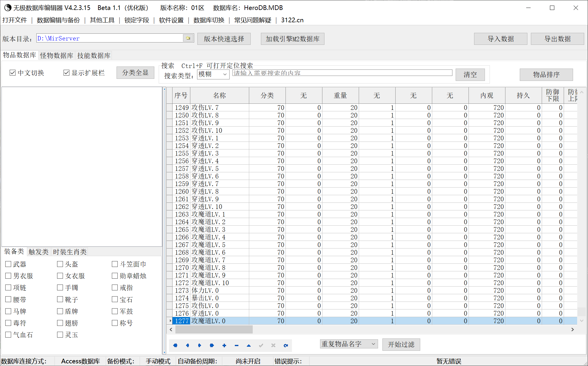This screenshot has width=588, height=366.
Task: Click the edit record triangle icon
Action: (249, 345)
